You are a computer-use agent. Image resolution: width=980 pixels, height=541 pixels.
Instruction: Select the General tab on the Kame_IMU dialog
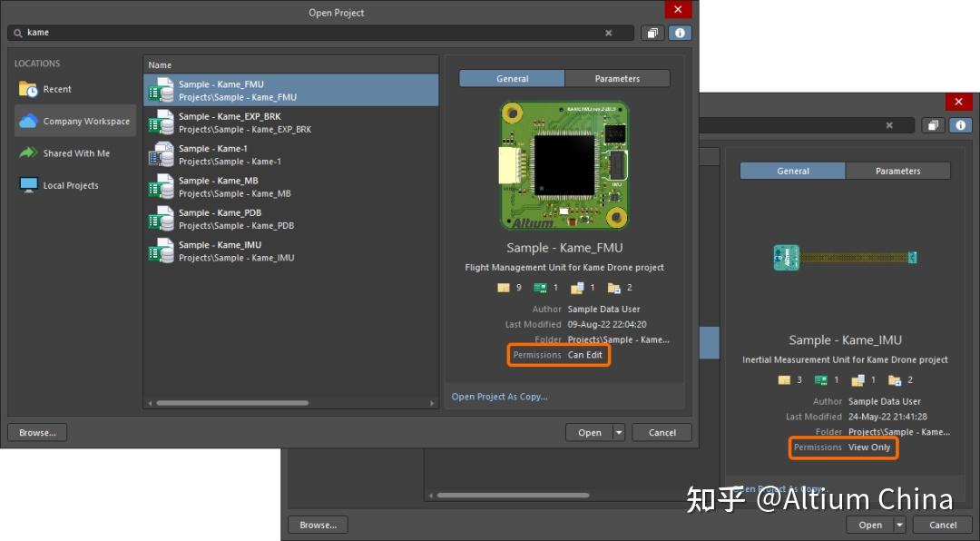793,171
